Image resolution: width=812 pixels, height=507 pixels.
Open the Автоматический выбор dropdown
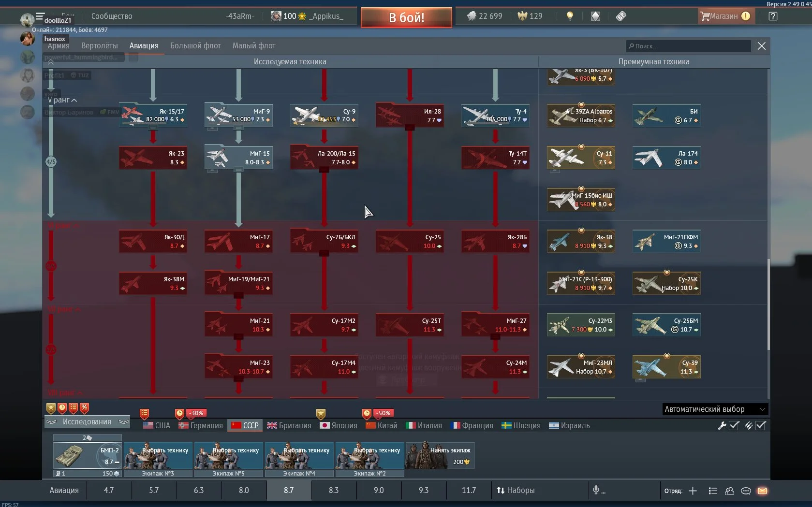point(715,409)
